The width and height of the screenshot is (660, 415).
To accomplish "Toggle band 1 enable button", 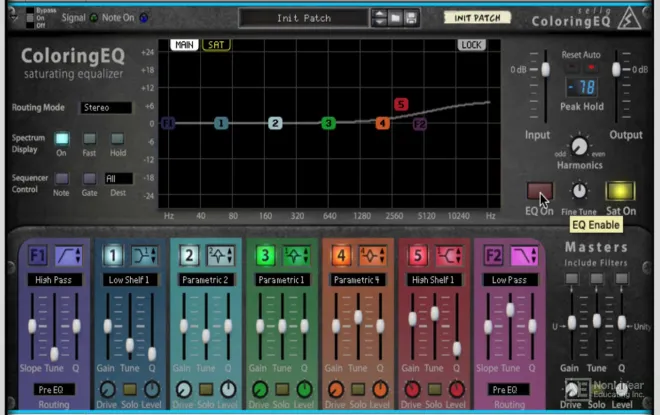I will 112,255.
